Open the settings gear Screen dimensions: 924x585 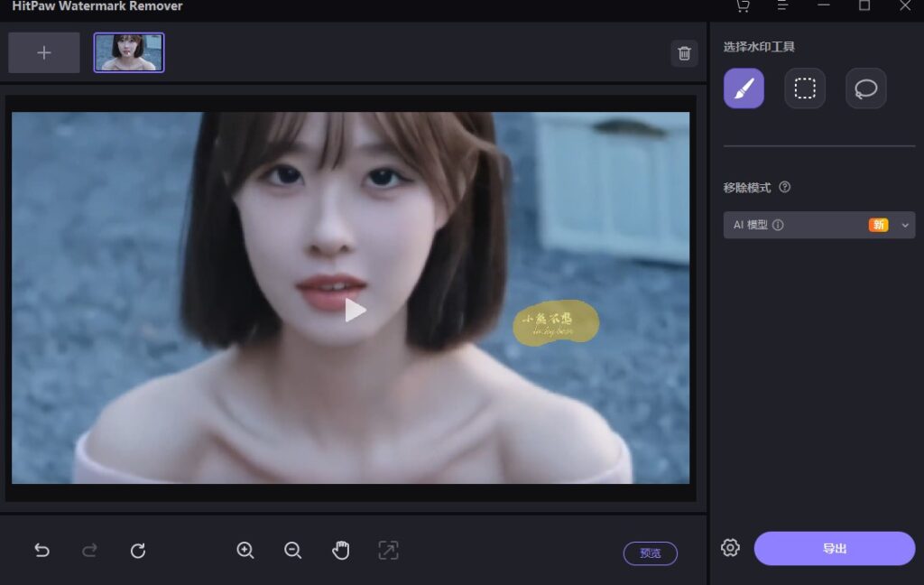point(730,548)
